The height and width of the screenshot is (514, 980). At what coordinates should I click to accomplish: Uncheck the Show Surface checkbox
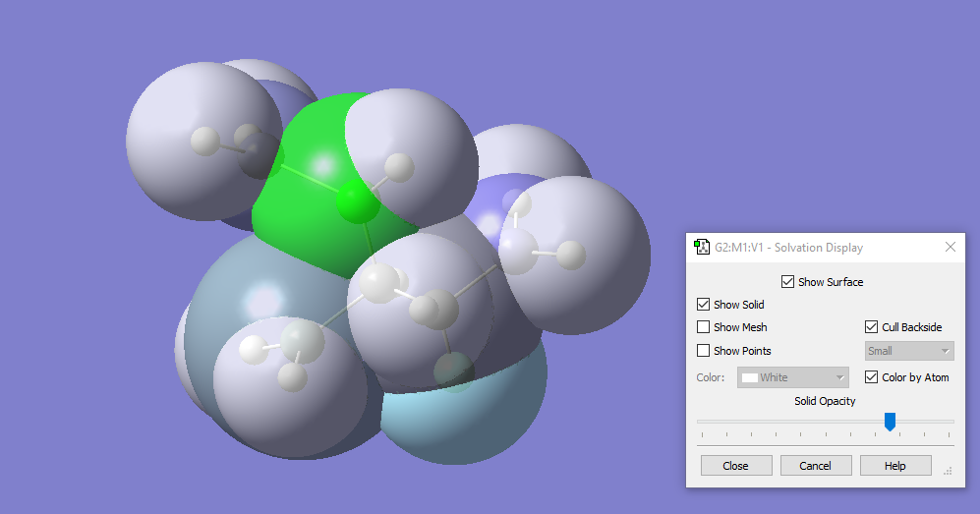click(788, 282)
